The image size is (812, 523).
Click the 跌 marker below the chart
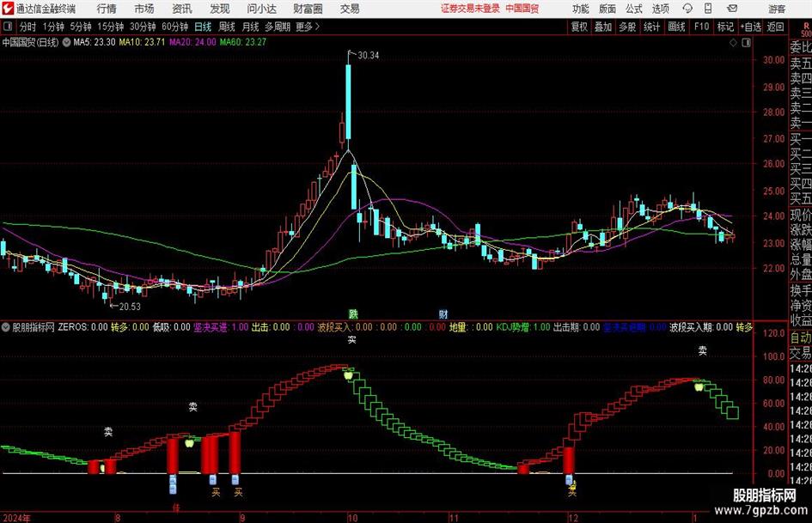tap(353, 313)
